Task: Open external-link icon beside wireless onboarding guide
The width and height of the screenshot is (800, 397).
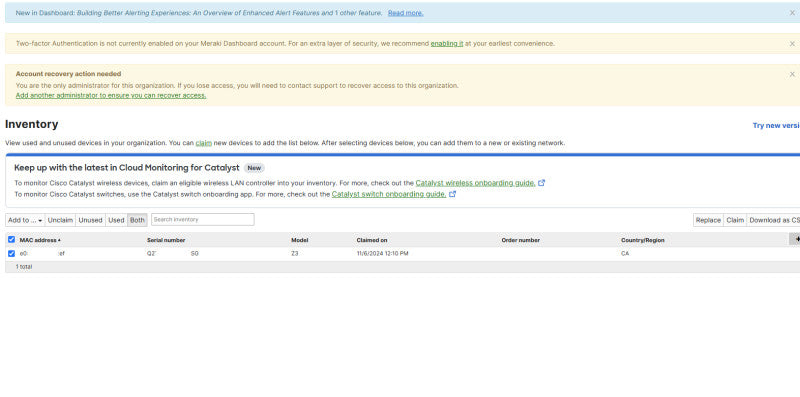Action: [542, 183]
